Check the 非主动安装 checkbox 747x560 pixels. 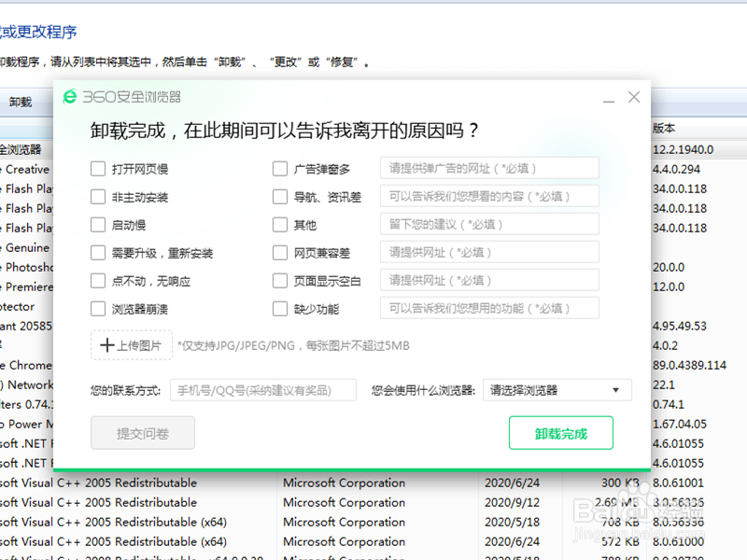98,197
